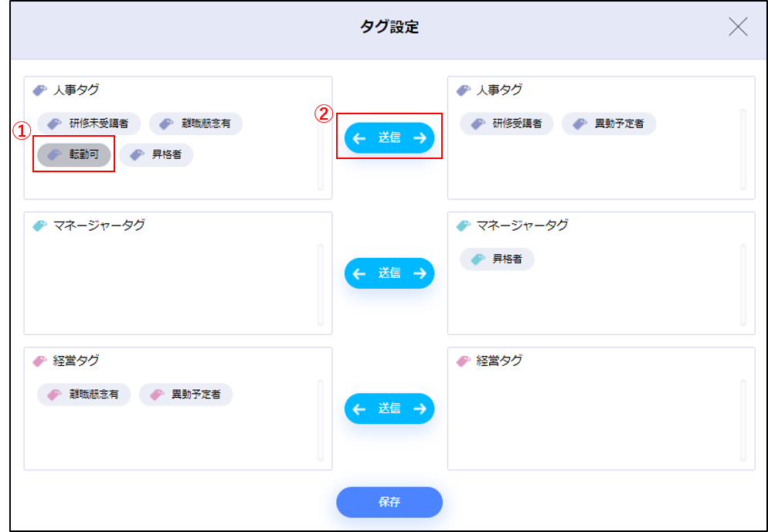Select the 転勤可 tag in 人事タグ
768x532 pixels.
tap(74, 155)
